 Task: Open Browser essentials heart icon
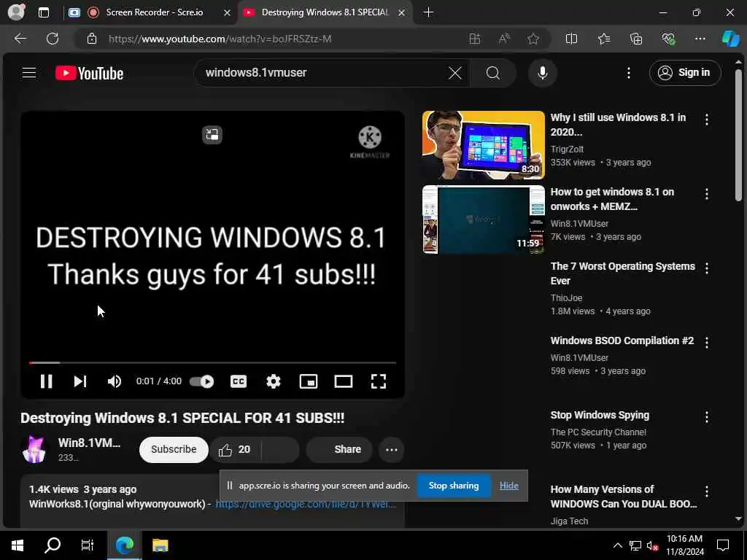pos(668,39)
